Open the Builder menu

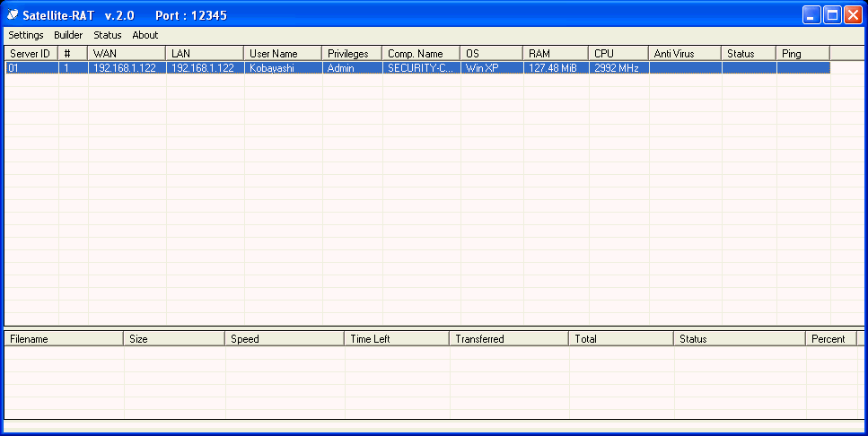pos(68,35)
